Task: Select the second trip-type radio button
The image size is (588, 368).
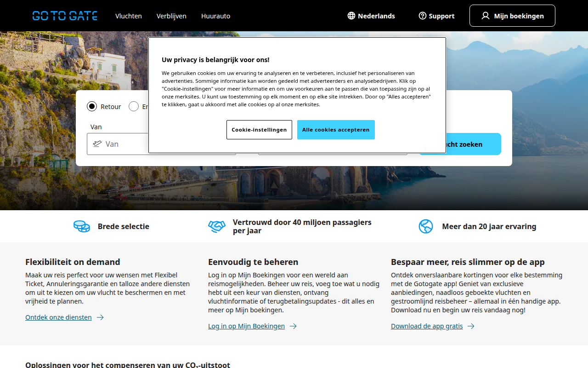Action: click(134, 106)
